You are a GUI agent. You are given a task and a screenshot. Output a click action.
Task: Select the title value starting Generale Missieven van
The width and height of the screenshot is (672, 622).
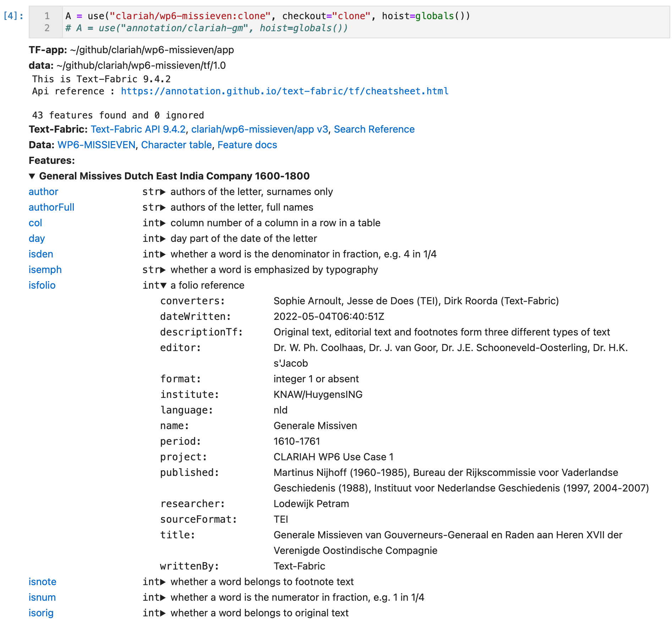[448, 543]
